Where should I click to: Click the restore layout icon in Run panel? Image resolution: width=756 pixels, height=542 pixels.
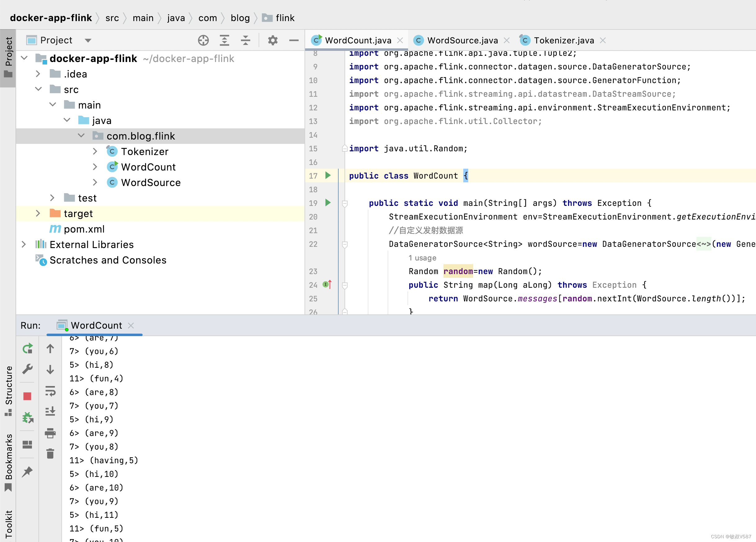[27, 445]
